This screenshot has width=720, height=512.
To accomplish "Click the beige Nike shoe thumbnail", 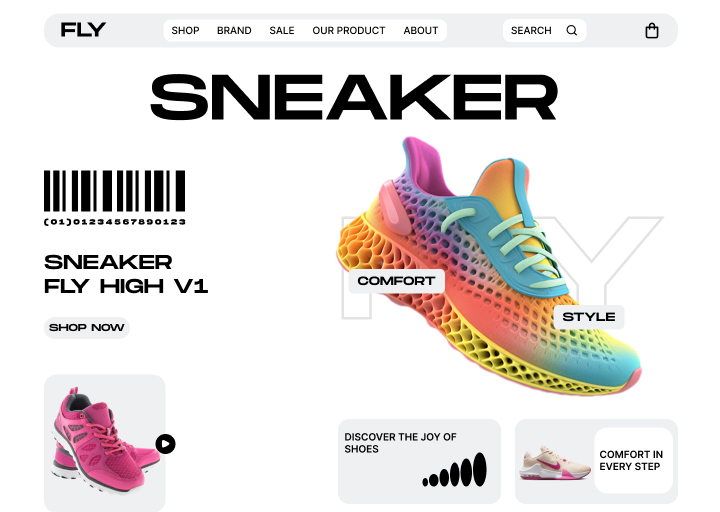I will (555, 463).
